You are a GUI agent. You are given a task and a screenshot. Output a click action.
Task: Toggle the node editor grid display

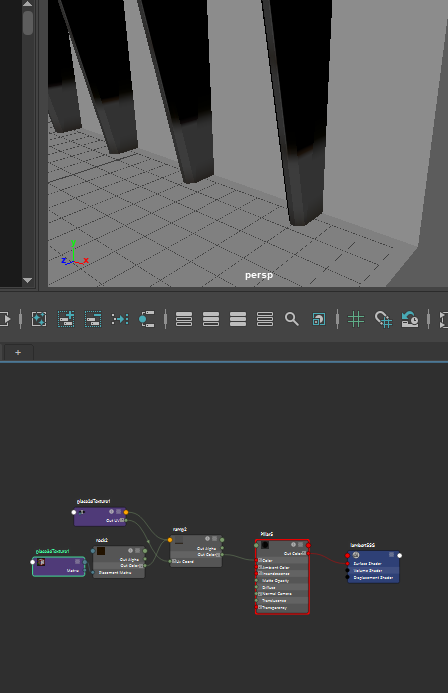(x=356, y=319)
